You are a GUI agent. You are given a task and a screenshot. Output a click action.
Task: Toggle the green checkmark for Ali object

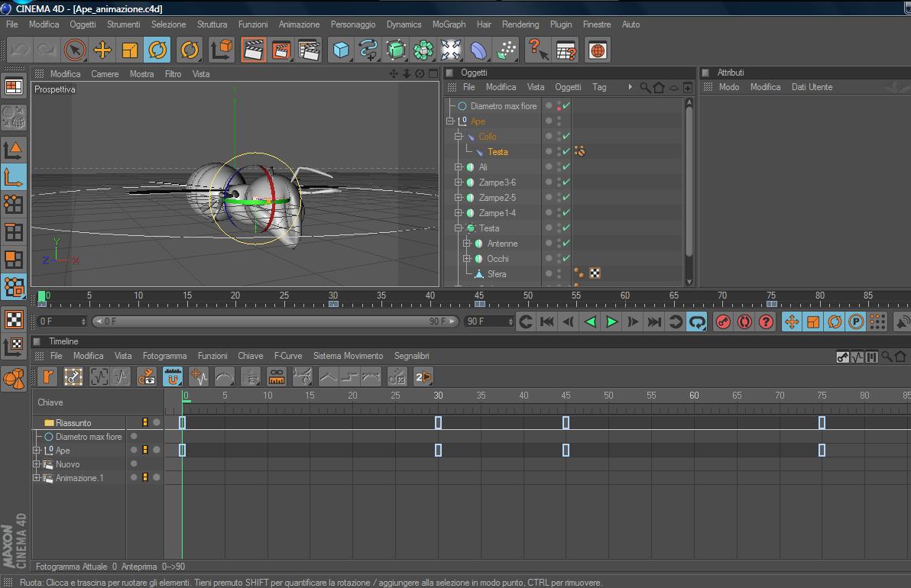tap(566, 167)
